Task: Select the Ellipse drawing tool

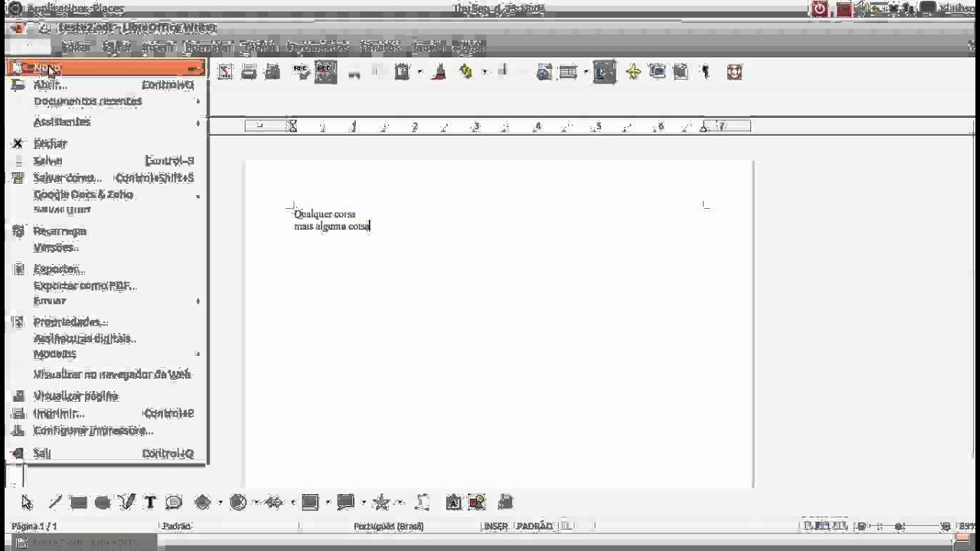Action: (x=103, y=503)
